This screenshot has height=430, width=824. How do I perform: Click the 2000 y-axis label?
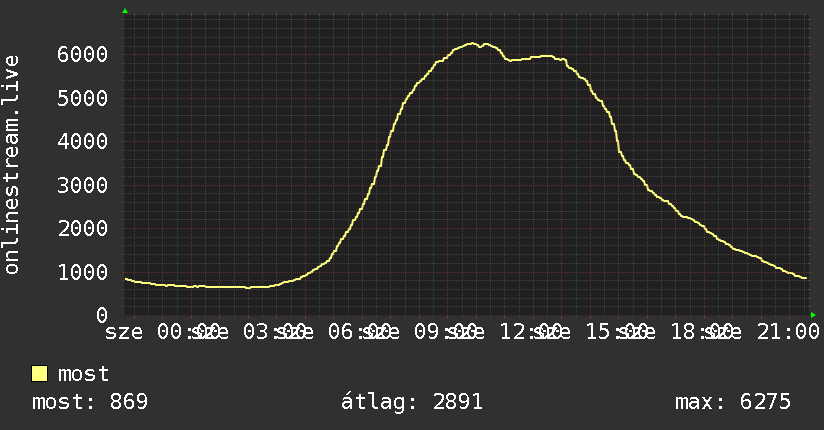(x=83, y=229)
